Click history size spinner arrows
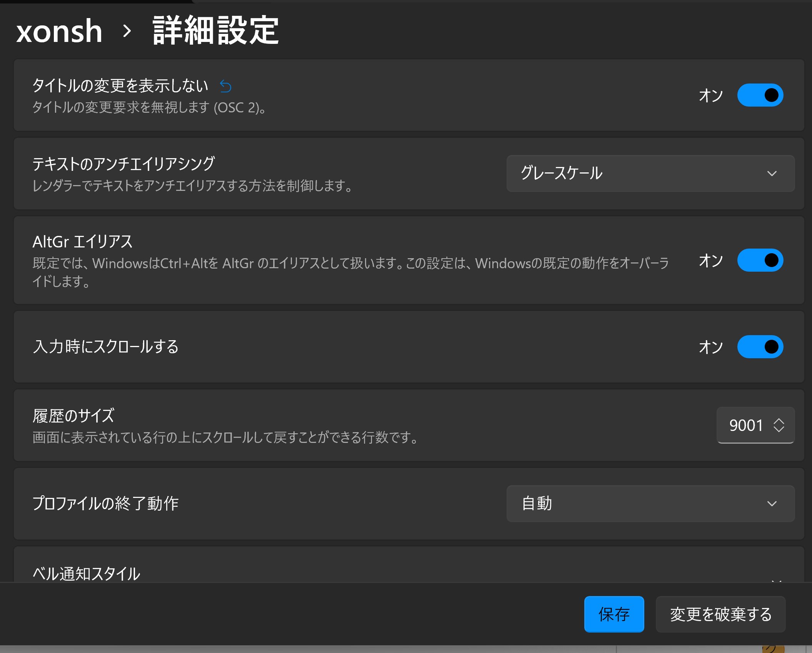This screenshot has height=653, width=812. point(779,425)
